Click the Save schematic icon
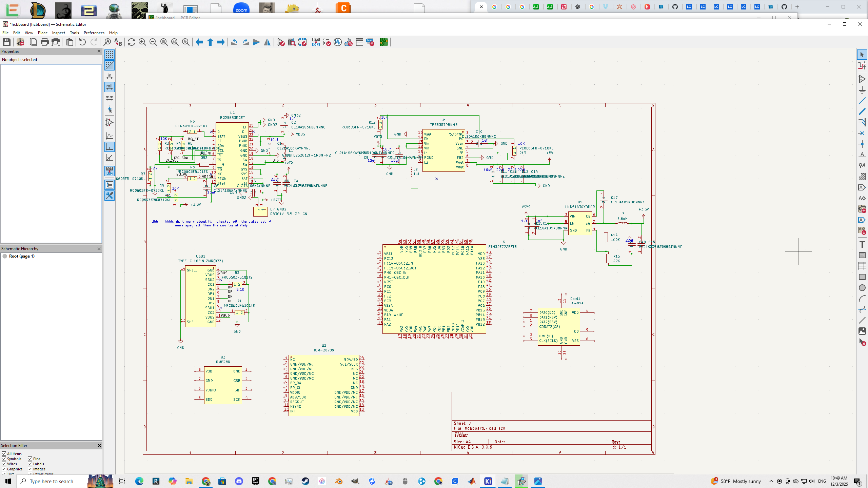Image resolution: width=868 pixels, height=488 pixels. [7, 42]
